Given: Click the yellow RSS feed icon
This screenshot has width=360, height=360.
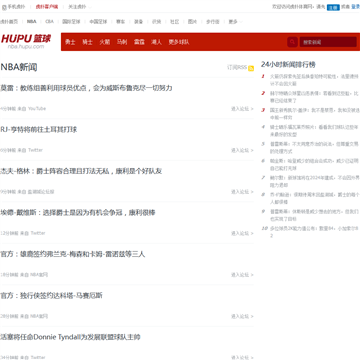Looking at the screenshot, I should coord(251,68).
